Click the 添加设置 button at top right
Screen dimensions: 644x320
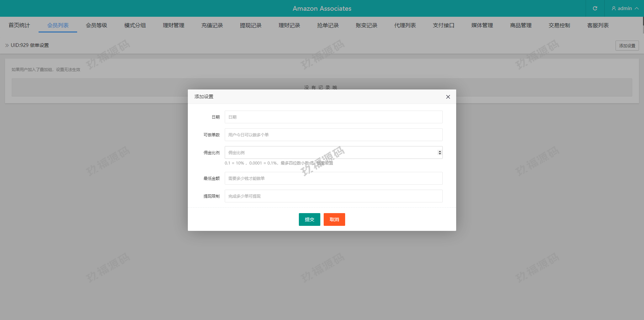(x=627, y=46)
